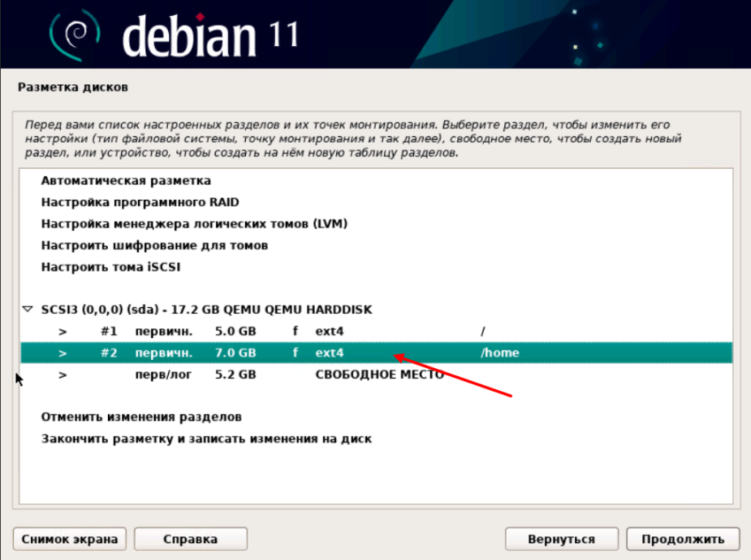Collapse the SCSI3 (sda) disk triangle

[27, 309]
